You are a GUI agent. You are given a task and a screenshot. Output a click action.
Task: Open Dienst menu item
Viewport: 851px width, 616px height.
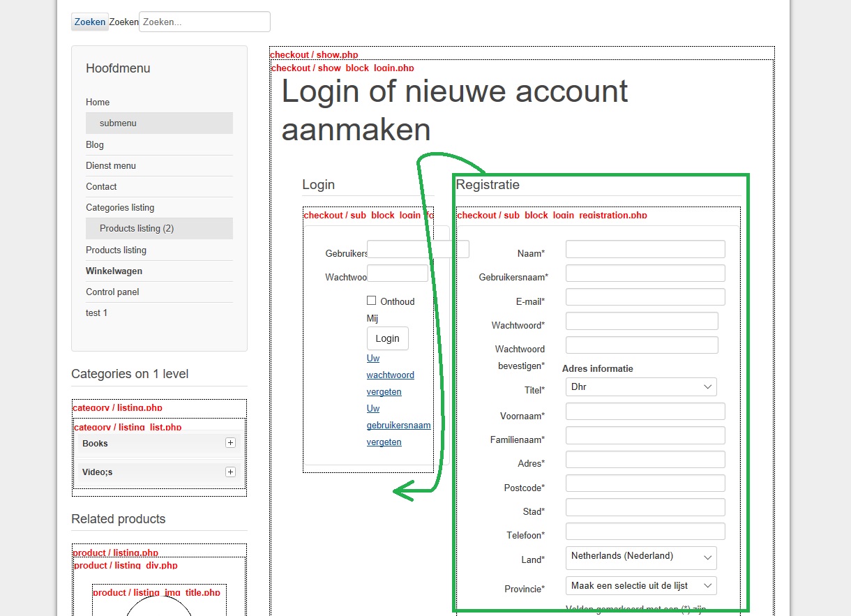[x=111, y=165]
